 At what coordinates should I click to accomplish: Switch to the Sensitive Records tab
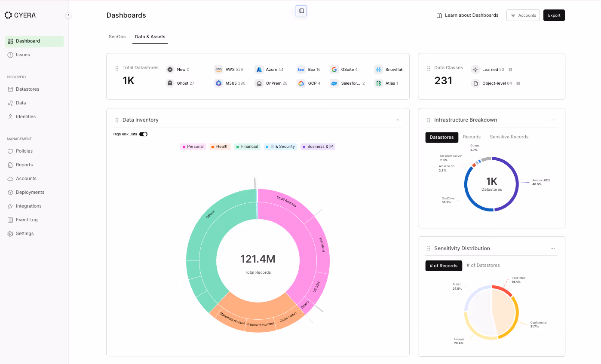click(509, 137)
